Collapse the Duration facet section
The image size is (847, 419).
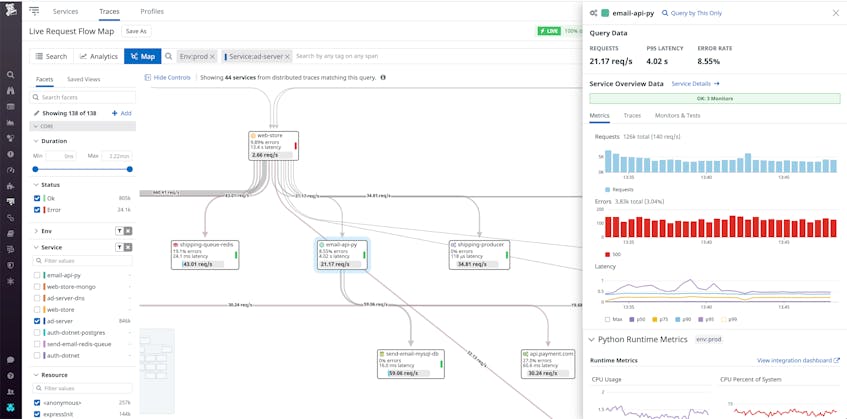point(36,141)
